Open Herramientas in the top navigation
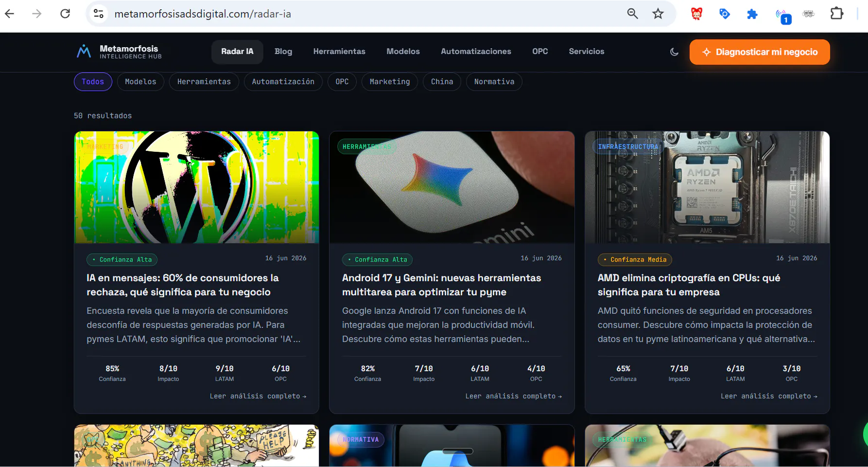The image size is (868, 467). click(x=339, y=52)
